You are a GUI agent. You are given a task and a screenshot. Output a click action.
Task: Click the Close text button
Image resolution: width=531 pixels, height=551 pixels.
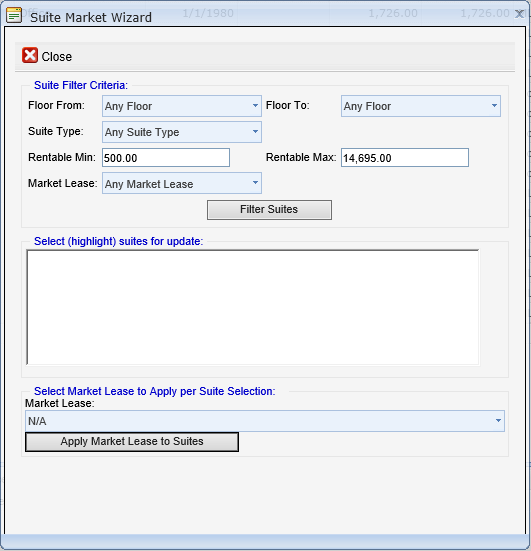click(x=57, y=57)
